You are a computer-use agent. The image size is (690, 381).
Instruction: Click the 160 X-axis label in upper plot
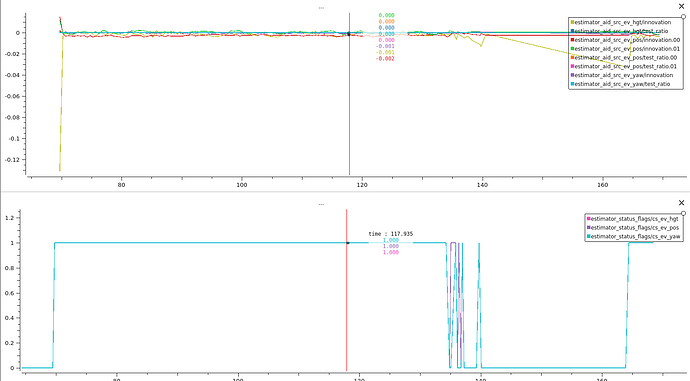(602, 185)
